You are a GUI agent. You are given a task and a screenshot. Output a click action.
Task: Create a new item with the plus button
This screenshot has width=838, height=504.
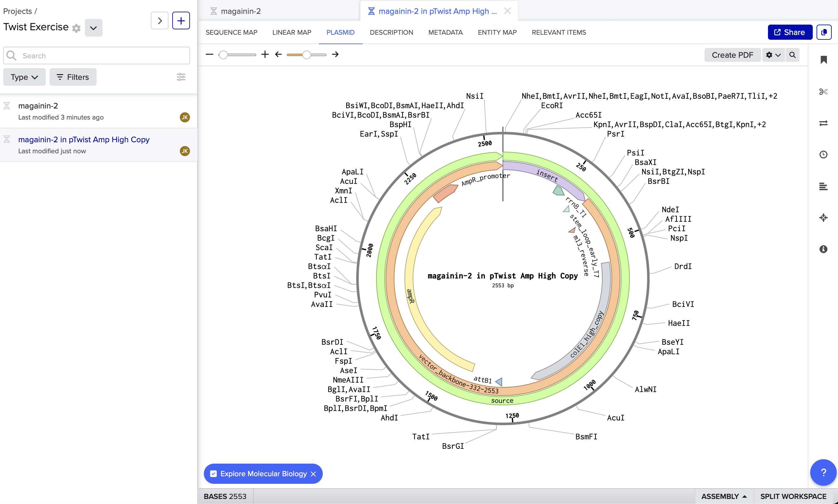point(181,21)
